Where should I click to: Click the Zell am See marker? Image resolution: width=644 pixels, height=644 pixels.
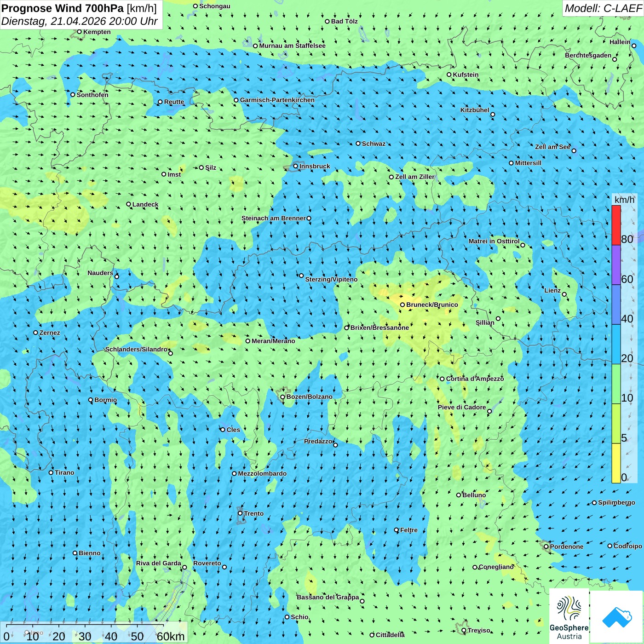click(574, 150)
